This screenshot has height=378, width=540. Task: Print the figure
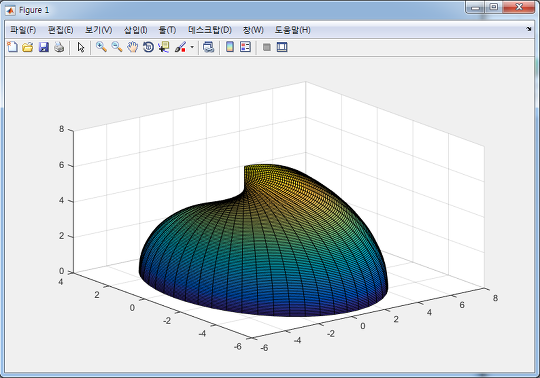pyautogui.click(x=59, y=47)
